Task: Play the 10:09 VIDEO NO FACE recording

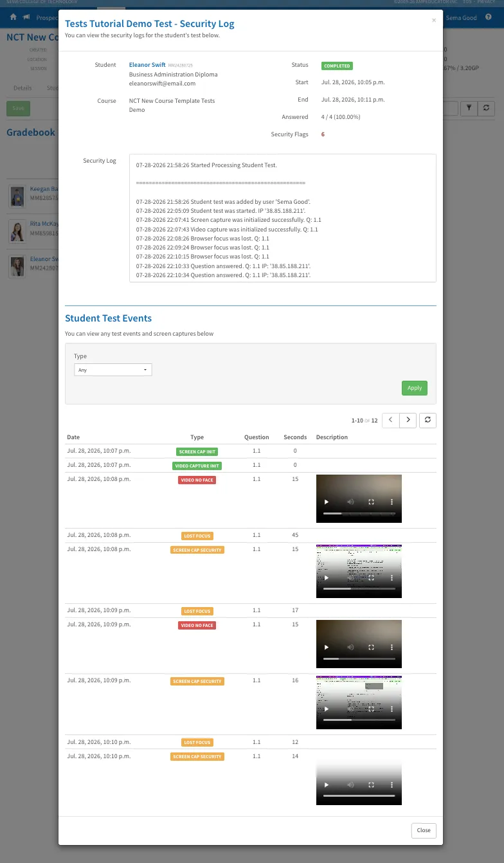Action: click(326, 647)
